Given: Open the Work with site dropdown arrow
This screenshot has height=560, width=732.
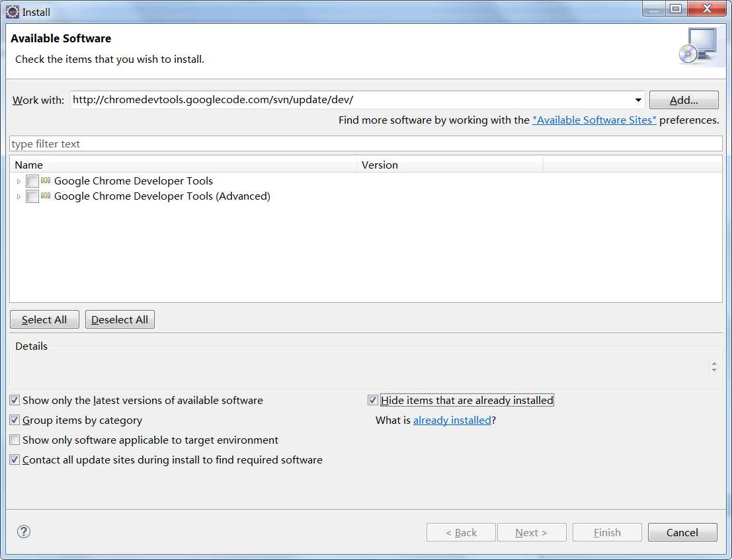Looking at the screenshot, I should point(637,100).
